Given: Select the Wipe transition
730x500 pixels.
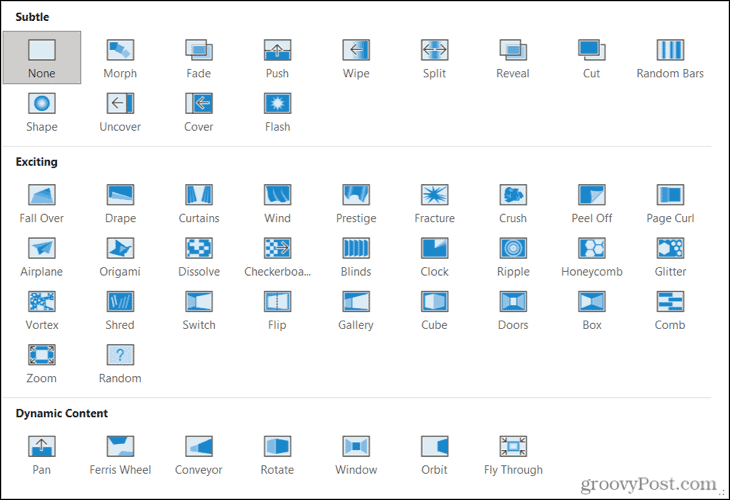Looking at the screenshot, I should point(356,58).
